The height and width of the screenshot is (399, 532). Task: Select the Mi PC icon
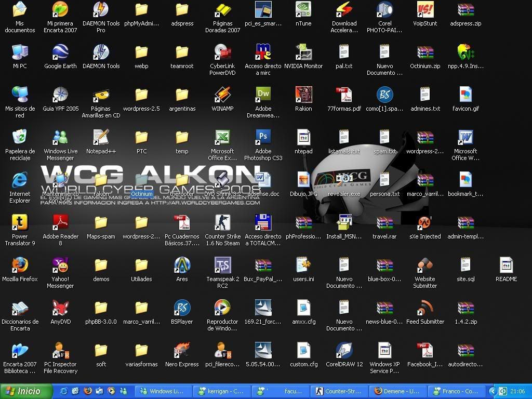20,52
